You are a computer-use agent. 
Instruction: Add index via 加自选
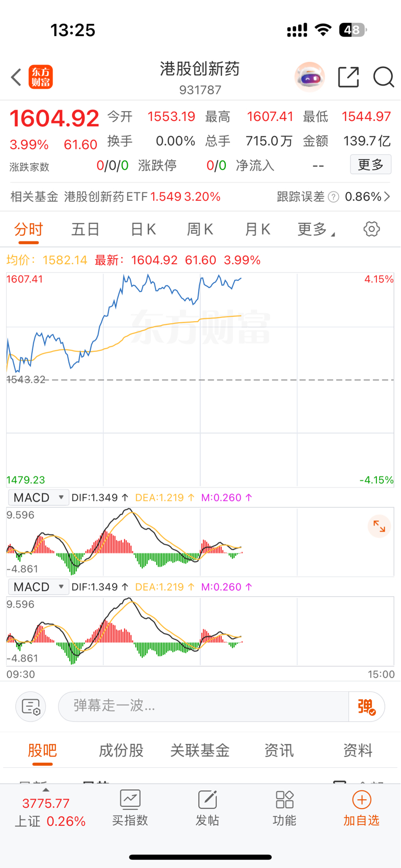click(361, 808)
